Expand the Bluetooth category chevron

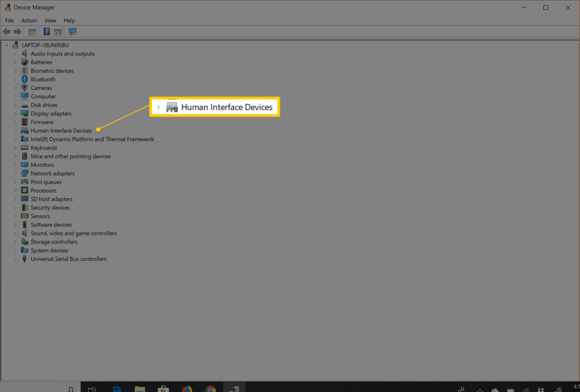(16, 79)
